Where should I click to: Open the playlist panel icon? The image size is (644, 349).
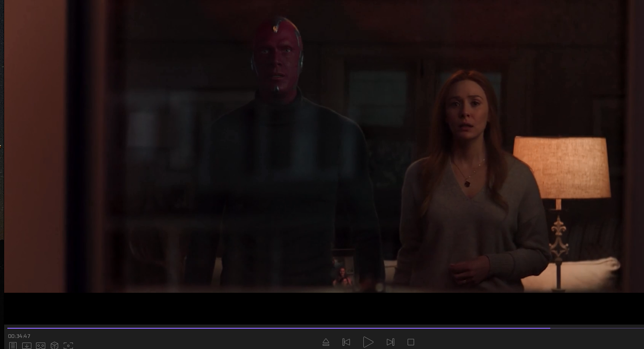coord(13,345)
